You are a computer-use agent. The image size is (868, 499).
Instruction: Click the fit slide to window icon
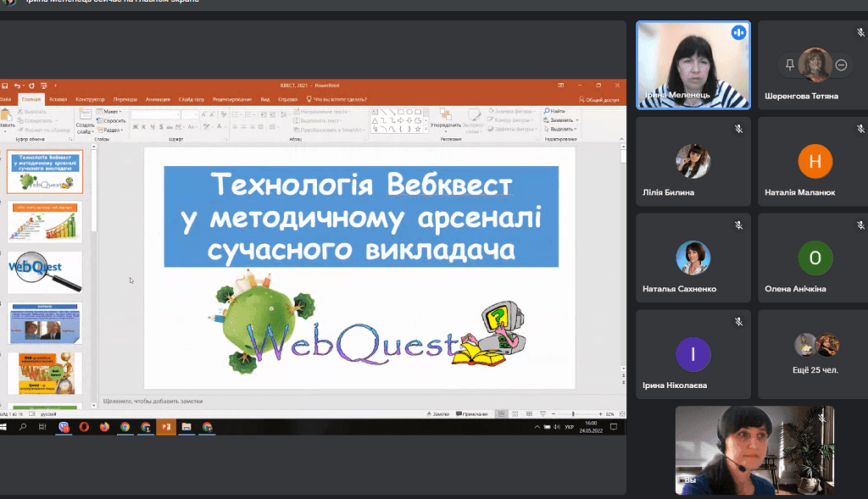[x=622, y=413]
